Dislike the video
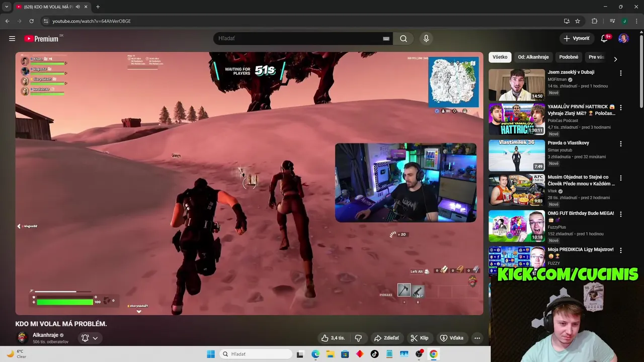Image resolution: width=644 pixels, height=362 pixels. [x=358, y=338]
